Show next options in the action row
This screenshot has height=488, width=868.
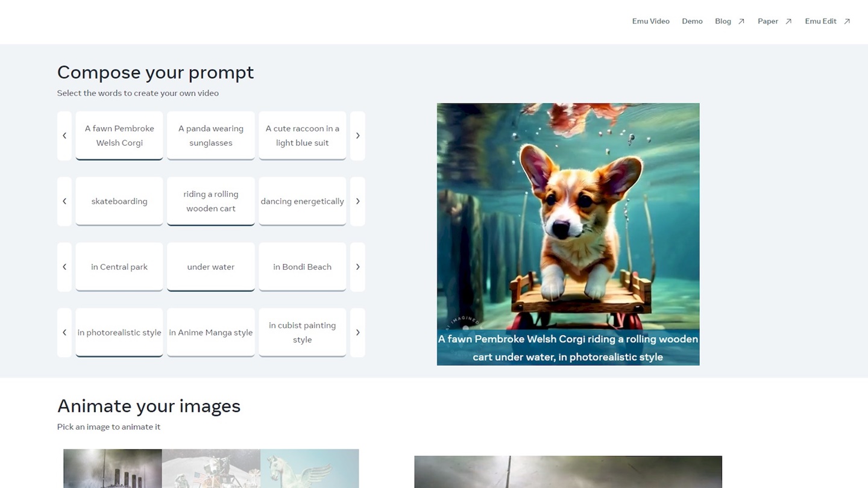pos(357,201)
